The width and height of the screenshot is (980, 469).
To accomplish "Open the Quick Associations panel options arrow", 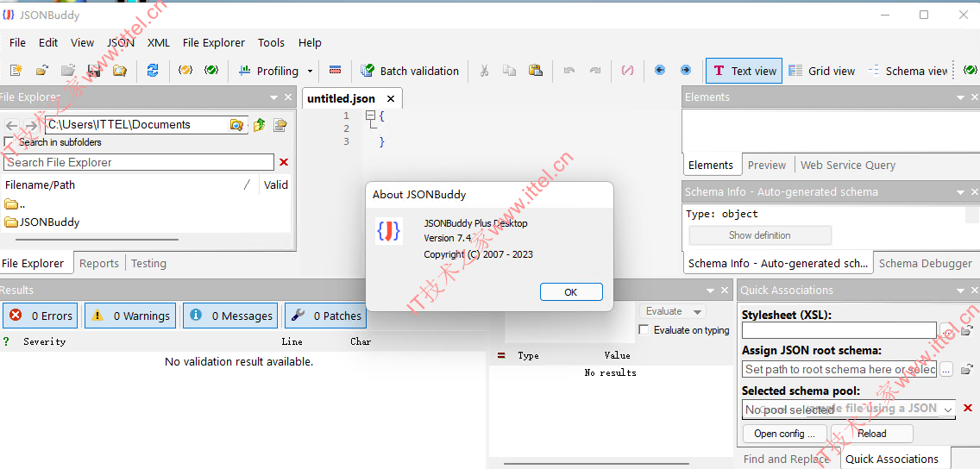I will [961, 291].
